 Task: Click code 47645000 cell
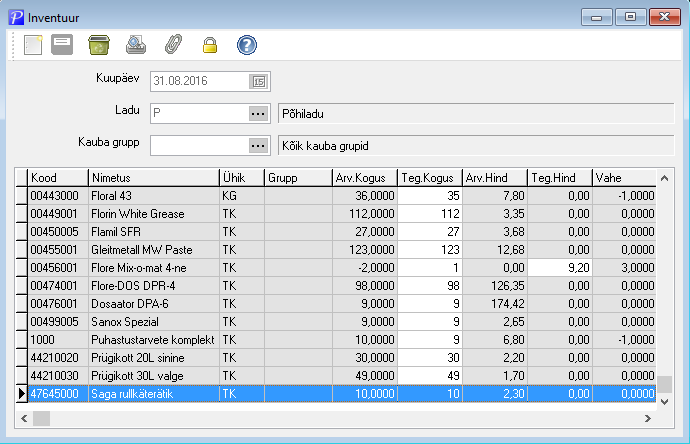point(58,394)
